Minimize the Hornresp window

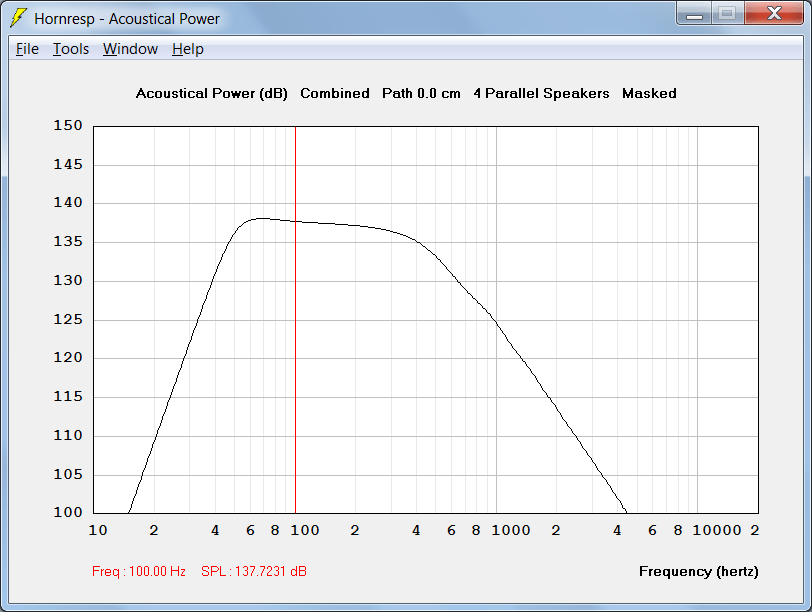[x=694, y=13]
